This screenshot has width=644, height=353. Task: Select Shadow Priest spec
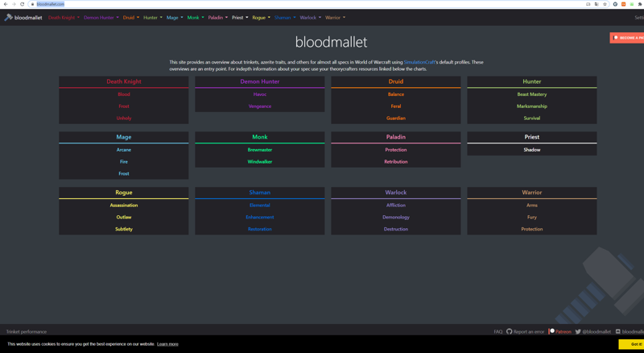click(532, 150)
